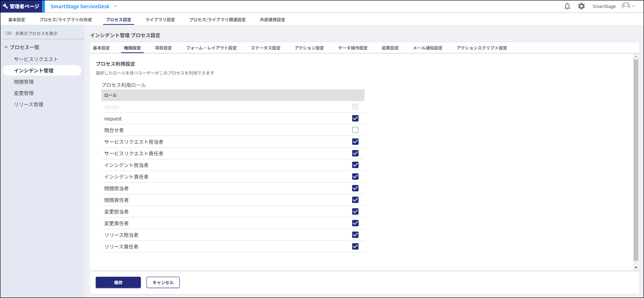Expand the user account menu arrow
This screenshot has height=298, width=644.
pyautogui.click(x=634, y=6)
